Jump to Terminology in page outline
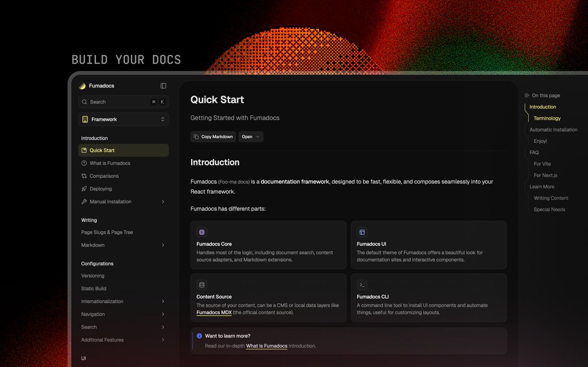 (547, 118)
